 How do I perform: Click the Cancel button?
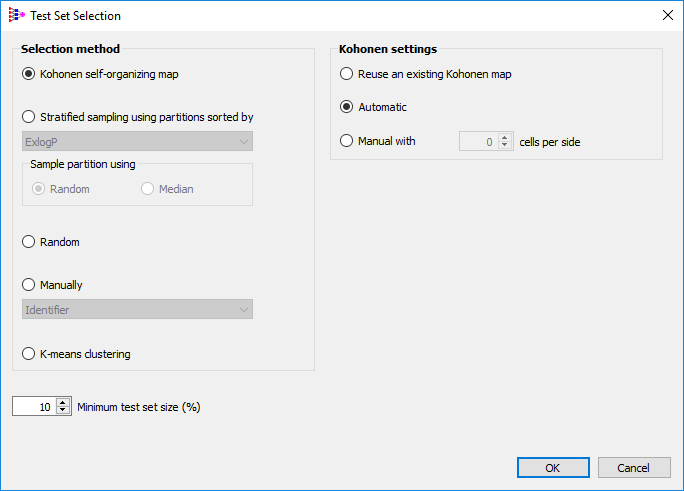[x=634, y=467]
